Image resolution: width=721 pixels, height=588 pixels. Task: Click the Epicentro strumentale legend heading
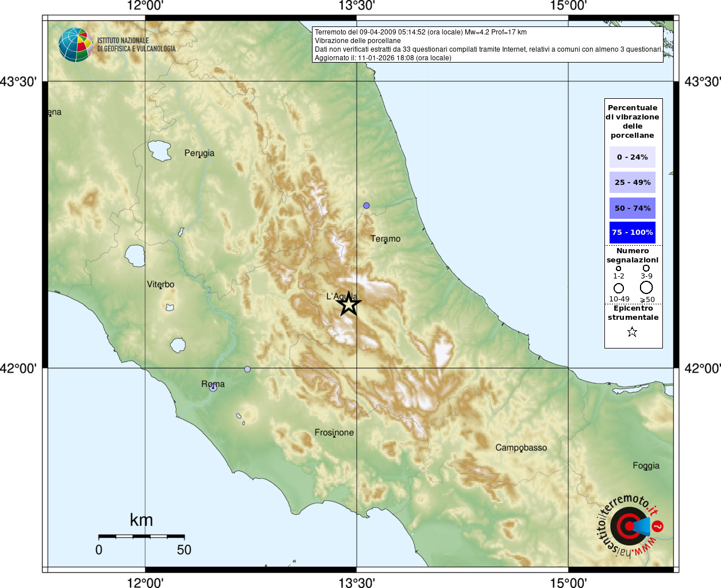pyautogui.click(x=633, y=313)
